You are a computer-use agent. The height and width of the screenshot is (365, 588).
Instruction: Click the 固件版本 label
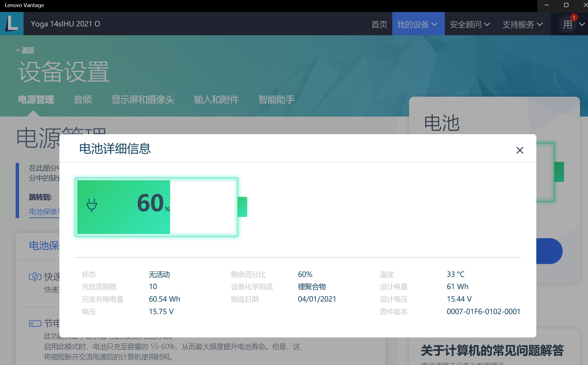(394, 312)
